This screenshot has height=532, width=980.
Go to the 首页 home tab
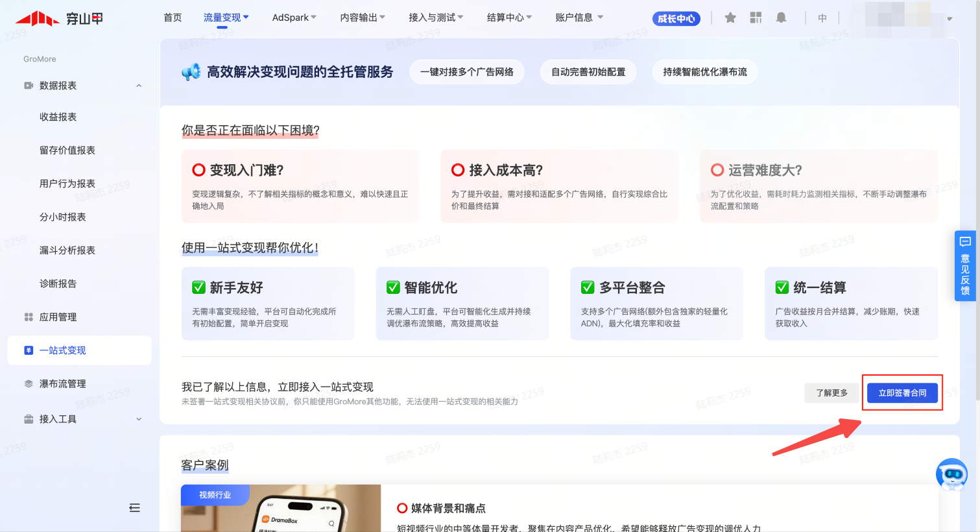[173, 18]
